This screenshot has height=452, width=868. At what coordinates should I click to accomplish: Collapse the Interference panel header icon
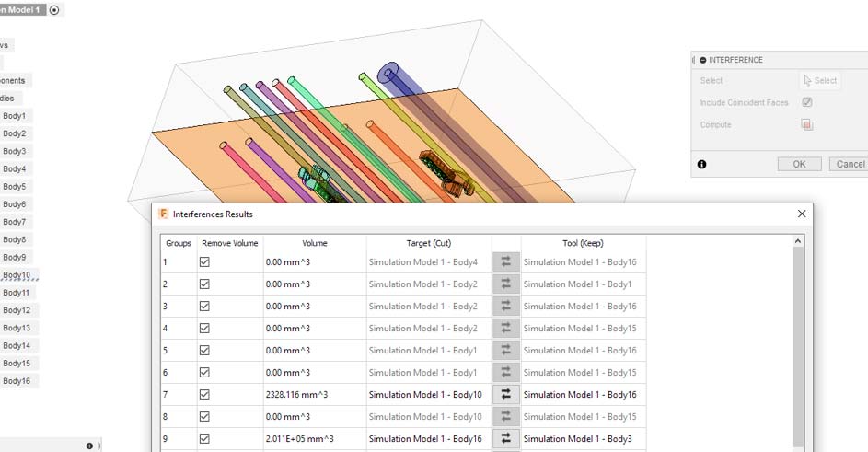[703, 60]
